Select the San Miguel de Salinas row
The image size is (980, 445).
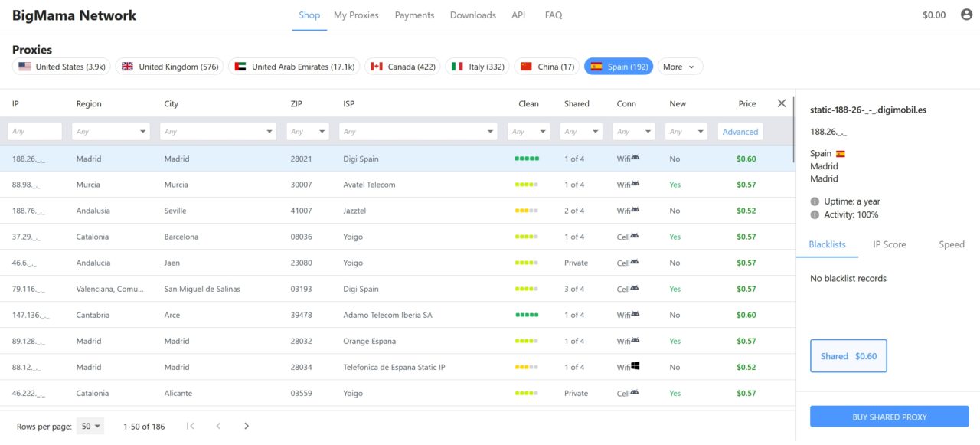(x=397, y=289)
